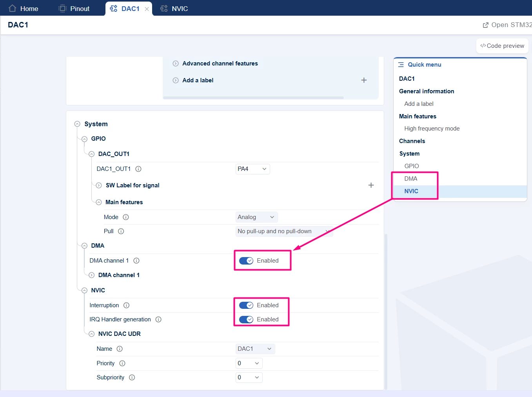Viewport: 532px width, 397px height.
Task: Open the Name dropdown showing DAC1
Action: point(255,349)
